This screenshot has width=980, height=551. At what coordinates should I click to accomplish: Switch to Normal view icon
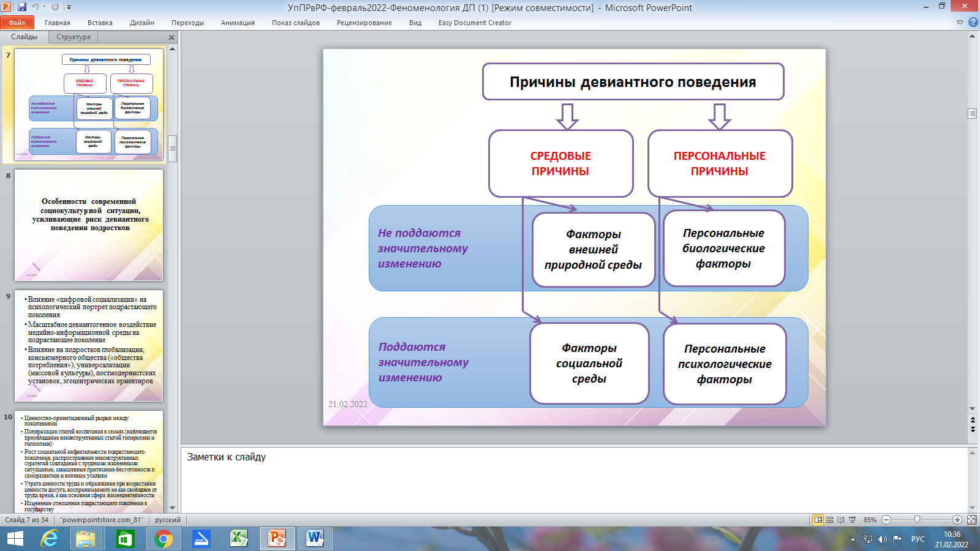pos(818,520)
